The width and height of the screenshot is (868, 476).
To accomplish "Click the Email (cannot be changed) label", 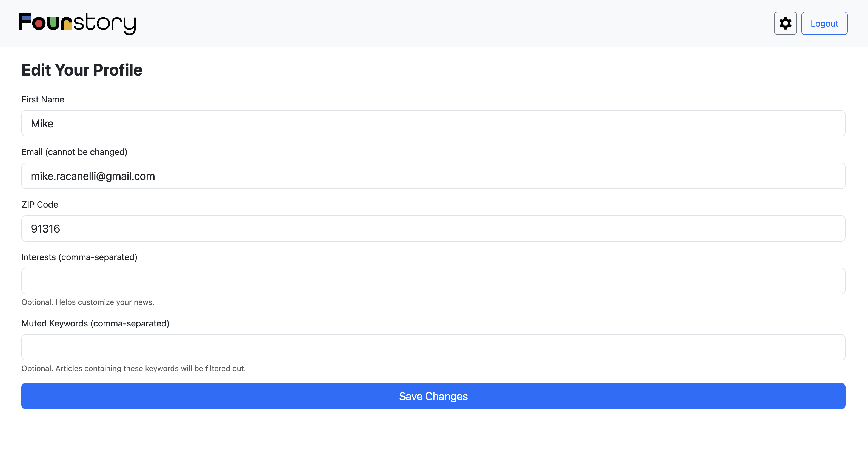I will [x=74, y=152].
